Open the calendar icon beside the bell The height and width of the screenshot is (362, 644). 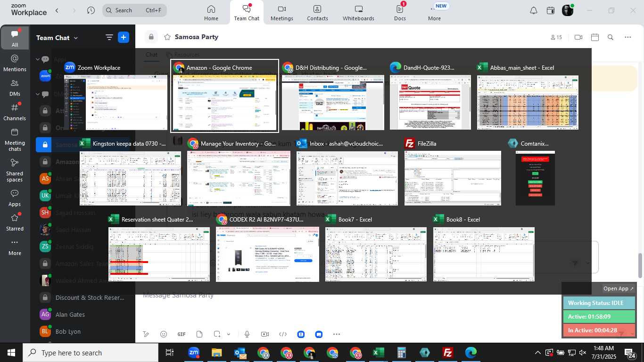[x=550, y=10]
